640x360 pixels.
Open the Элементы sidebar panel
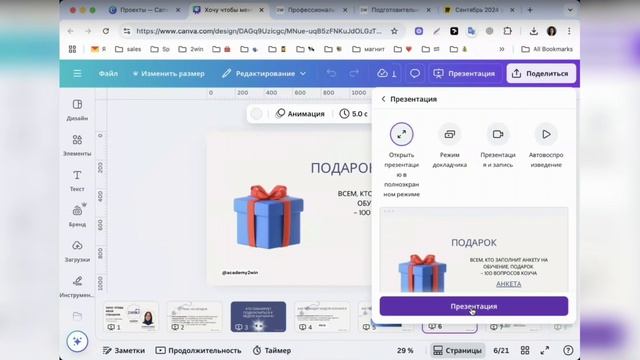77,145
